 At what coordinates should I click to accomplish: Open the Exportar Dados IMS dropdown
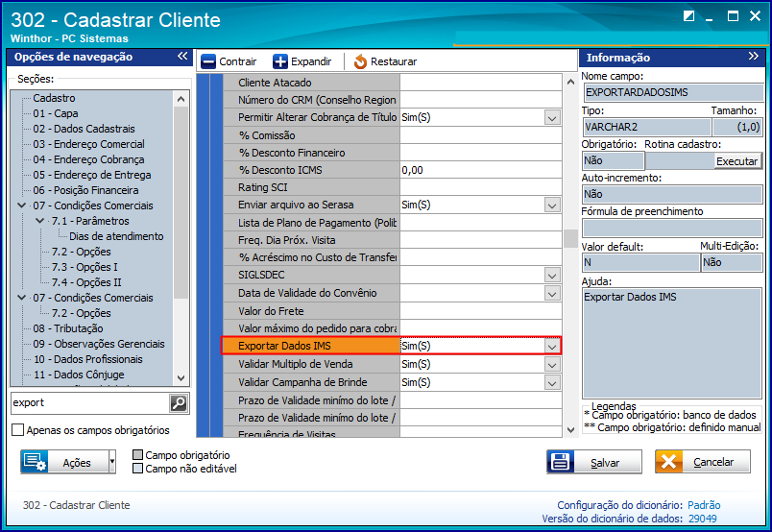[x=552, y=347]
